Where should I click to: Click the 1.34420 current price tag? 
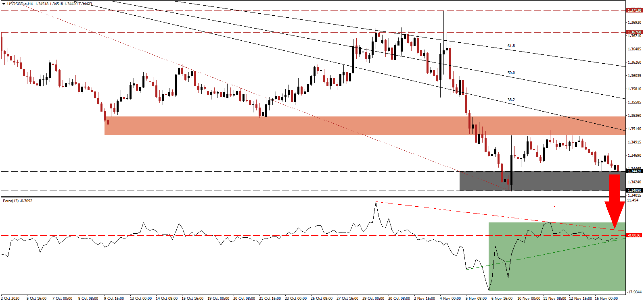pos(634,171)
